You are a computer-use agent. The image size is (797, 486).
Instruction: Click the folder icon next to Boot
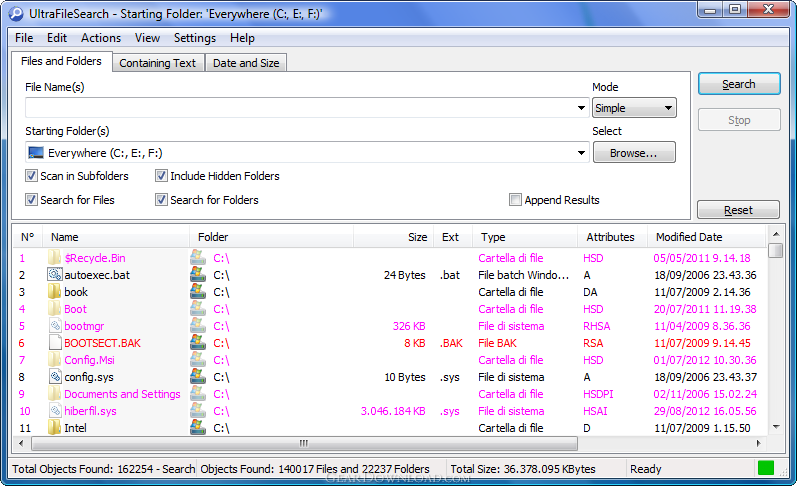pos(54,309)
